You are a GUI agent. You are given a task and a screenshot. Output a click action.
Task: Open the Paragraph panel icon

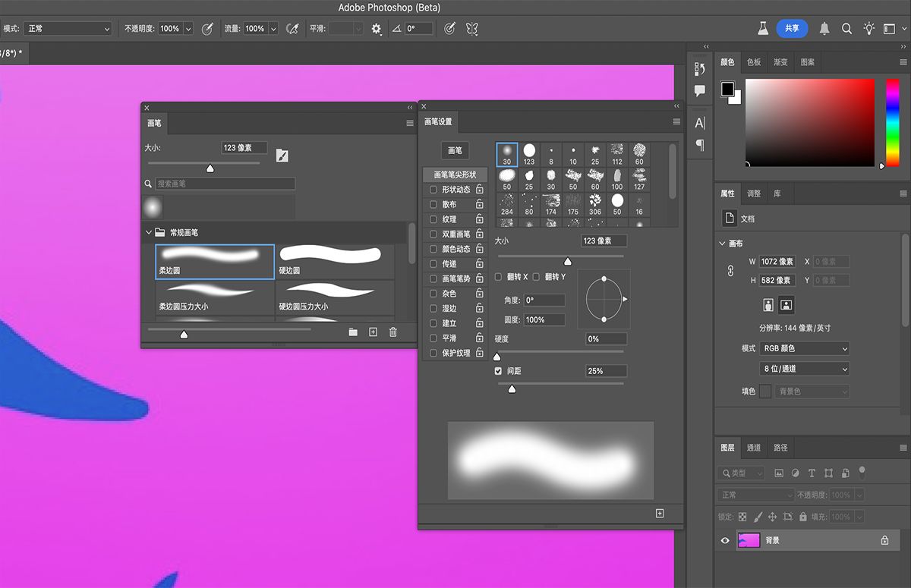pos(700,144)
